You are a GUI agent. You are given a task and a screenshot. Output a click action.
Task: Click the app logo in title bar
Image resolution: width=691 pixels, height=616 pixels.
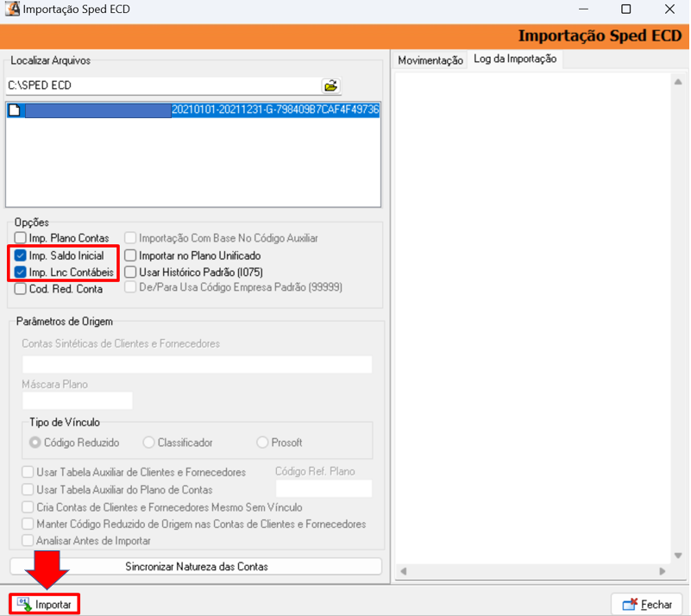pyautogui.click(x=12, y=9)
